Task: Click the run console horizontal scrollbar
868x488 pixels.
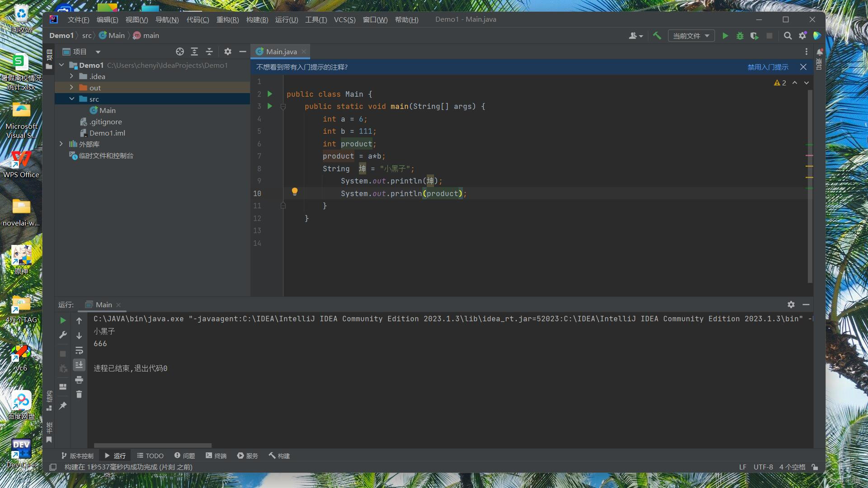Action: coord(152,446)
